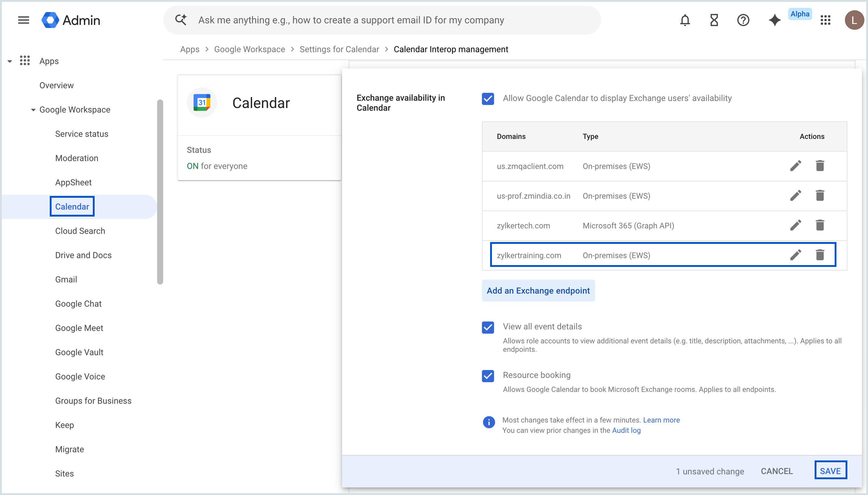The image size is (868, 495).
Task: Click Google Workspace label in sidebar
Action: (x=75, y=110)
